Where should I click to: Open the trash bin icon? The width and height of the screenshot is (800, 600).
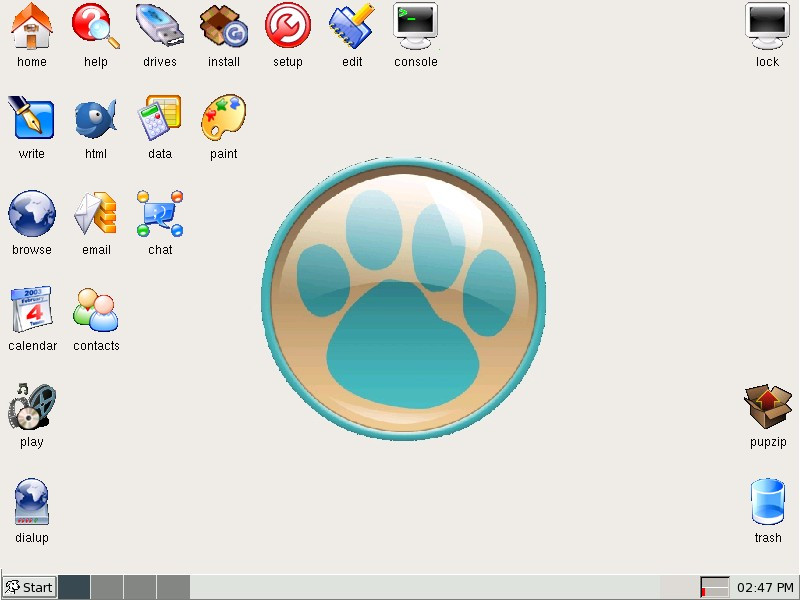point(767,502)
